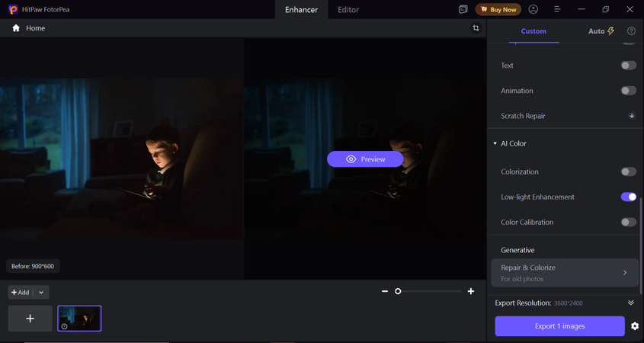644x343 pixels.
Task: Switch to the Enhancer tab
Action: 302,9
